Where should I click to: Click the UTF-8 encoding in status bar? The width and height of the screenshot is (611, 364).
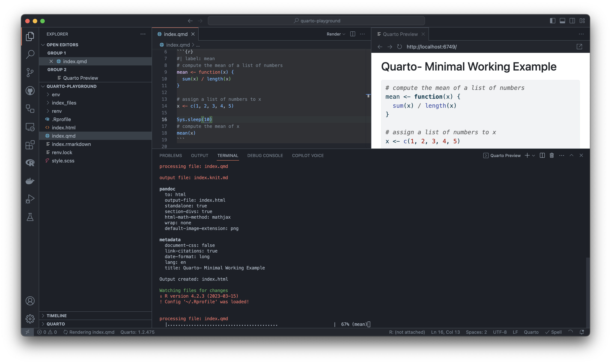point(500,332)
